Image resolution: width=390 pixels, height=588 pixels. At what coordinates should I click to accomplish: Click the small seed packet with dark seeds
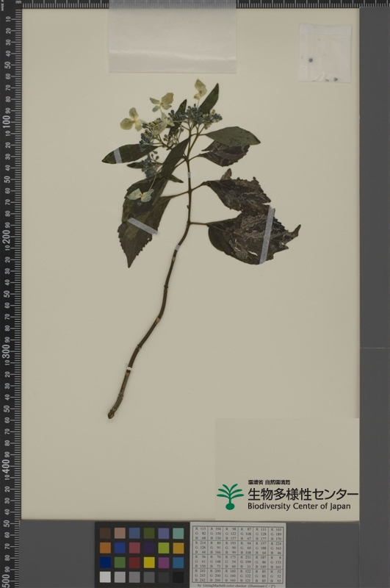point(325,53)
